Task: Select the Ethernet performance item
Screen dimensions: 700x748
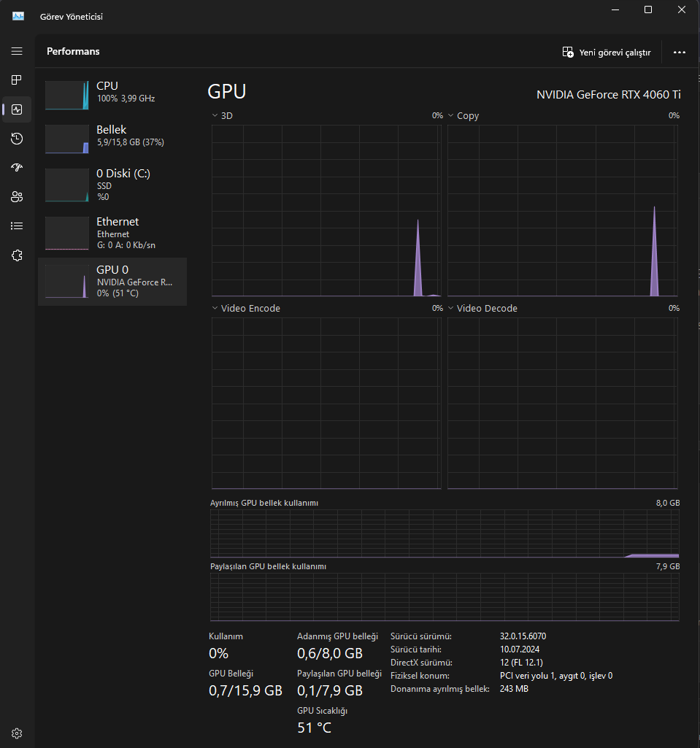Action: [112, 234]
